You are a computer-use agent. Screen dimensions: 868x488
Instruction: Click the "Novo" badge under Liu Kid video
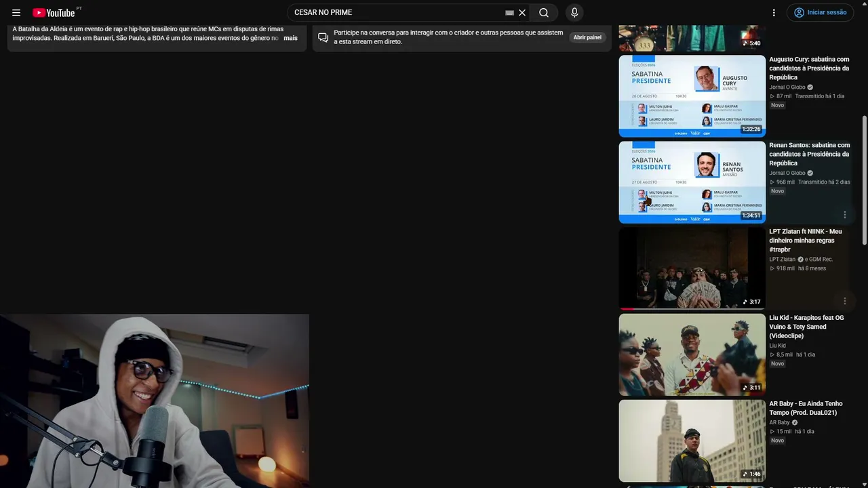tap(777, 364)
